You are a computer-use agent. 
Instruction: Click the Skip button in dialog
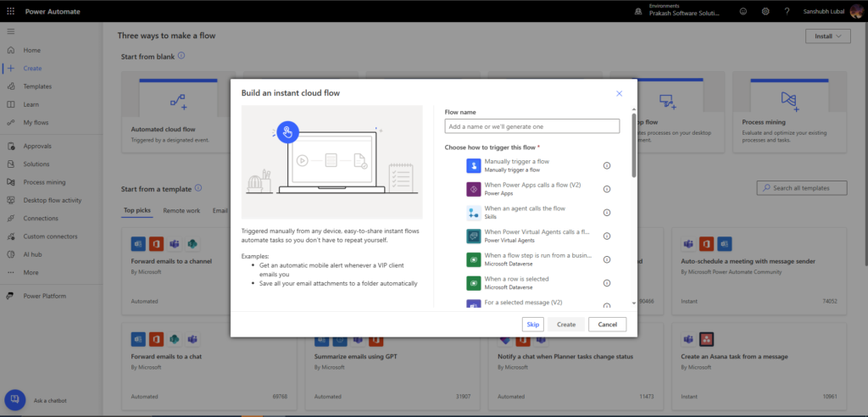[x=533, y=325]
